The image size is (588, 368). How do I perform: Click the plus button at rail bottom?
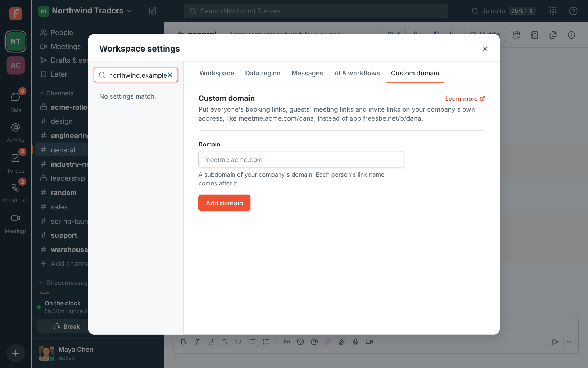click(x=15, y=353)
